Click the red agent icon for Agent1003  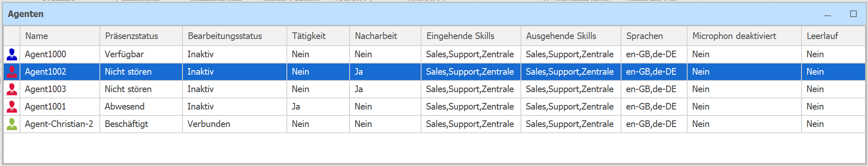click(x=12, y=89)
